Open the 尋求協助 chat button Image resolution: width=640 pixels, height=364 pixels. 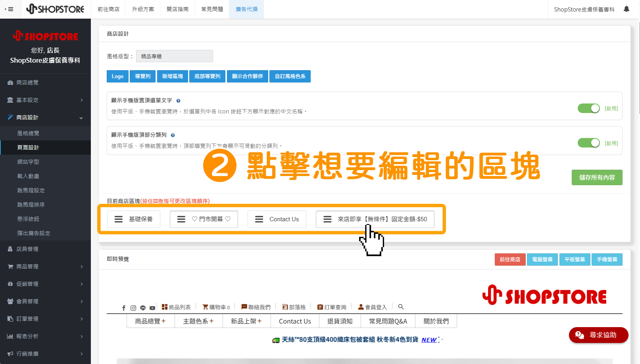tap(599, 335)
